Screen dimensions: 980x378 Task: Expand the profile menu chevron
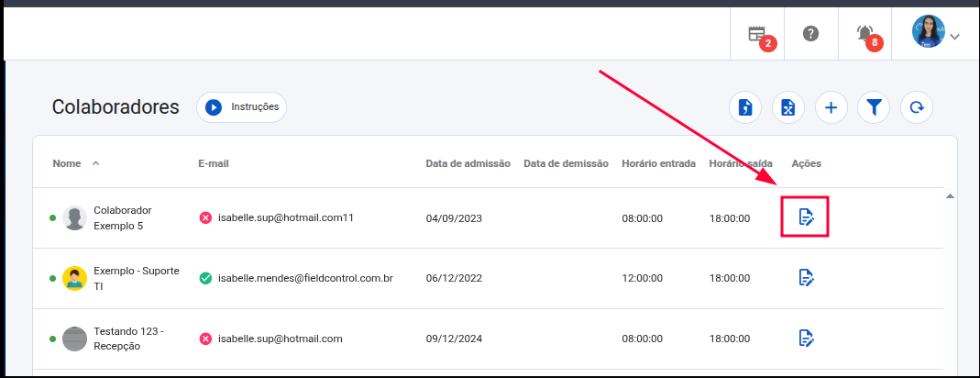954,37
